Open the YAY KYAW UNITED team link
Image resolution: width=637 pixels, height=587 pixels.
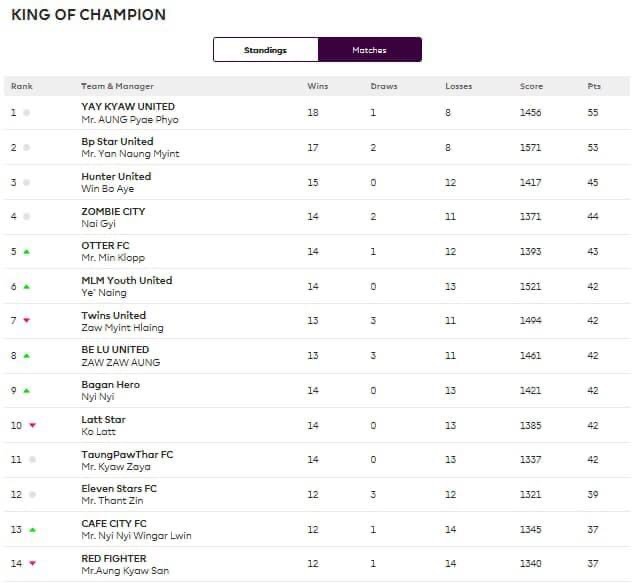128,106
